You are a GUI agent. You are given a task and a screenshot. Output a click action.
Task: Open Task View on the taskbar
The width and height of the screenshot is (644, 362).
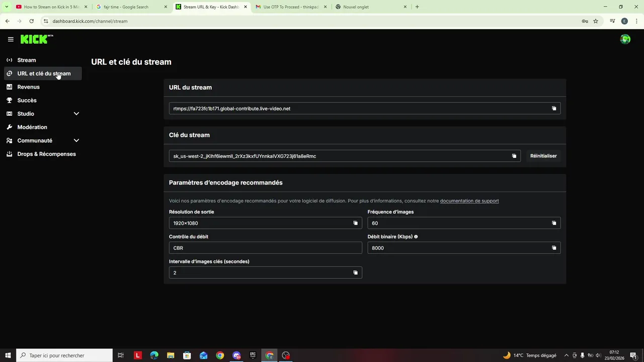[121, 355]
